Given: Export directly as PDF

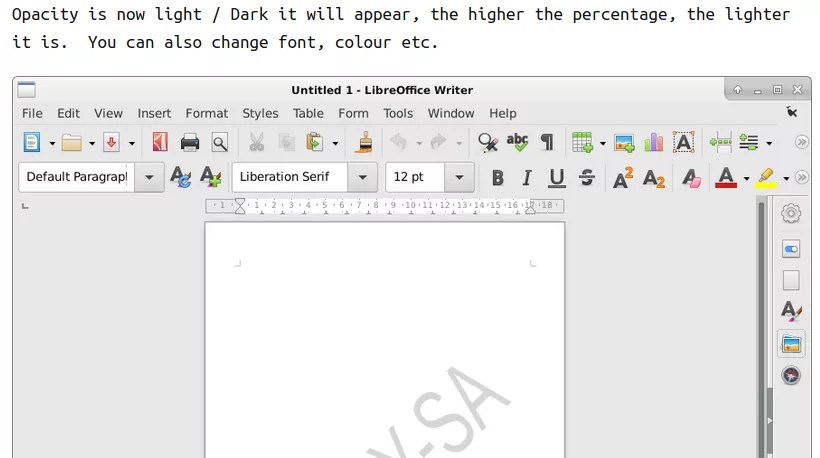Looking at the screenshot, I should [160, 142].
